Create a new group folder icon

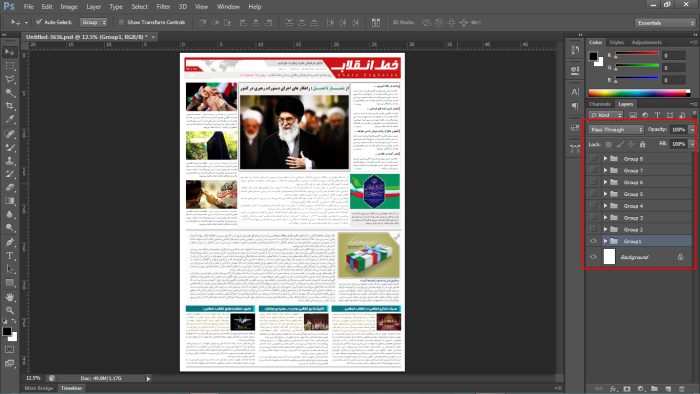tap(654, 389)
